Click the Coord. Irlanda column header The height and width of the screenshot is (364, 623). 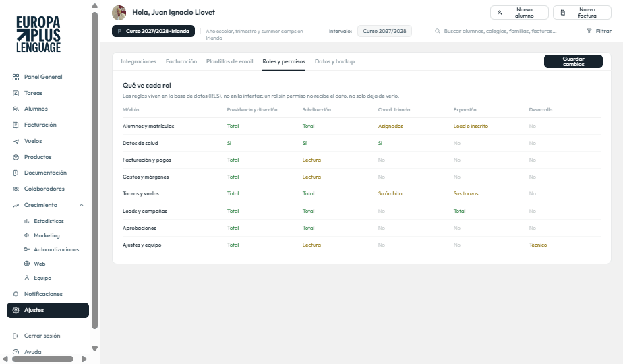(394, 110)
